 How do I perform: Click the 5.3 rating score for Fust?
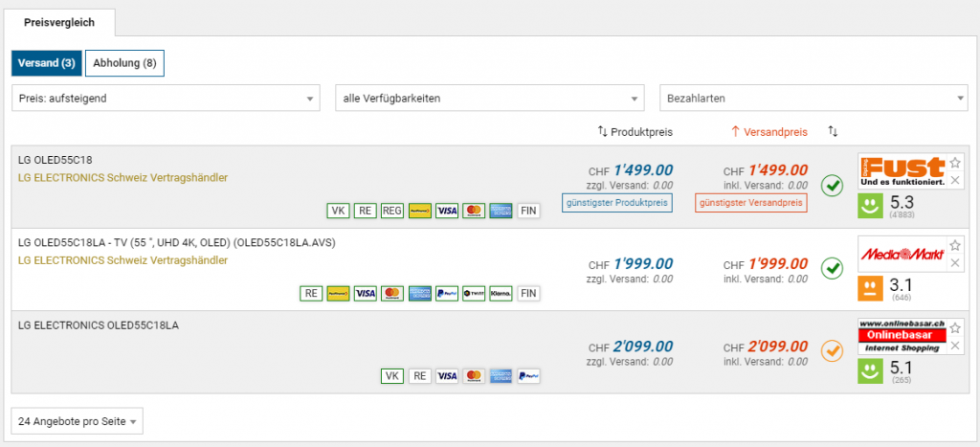pyautogui.click(x=901, y=203)
